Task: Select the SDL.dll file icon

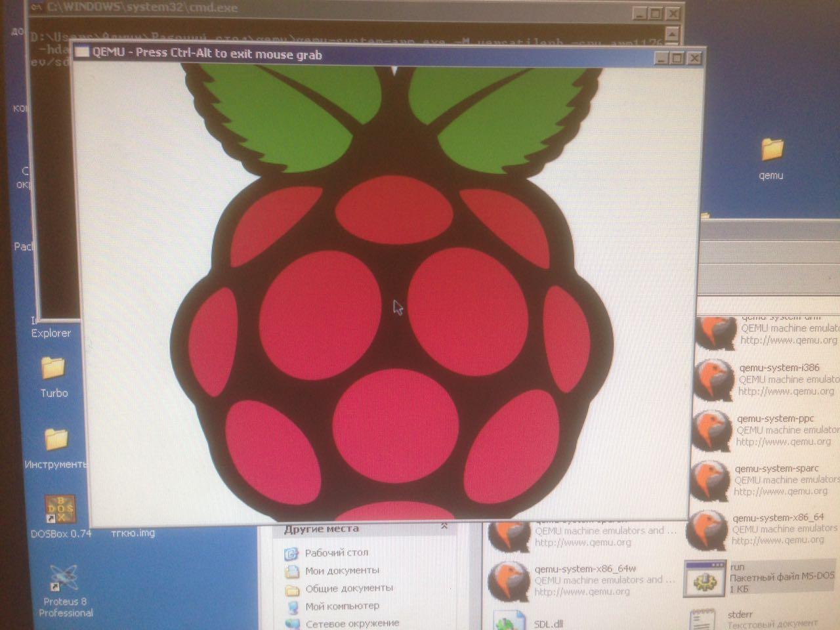Action: pos(510,620)
